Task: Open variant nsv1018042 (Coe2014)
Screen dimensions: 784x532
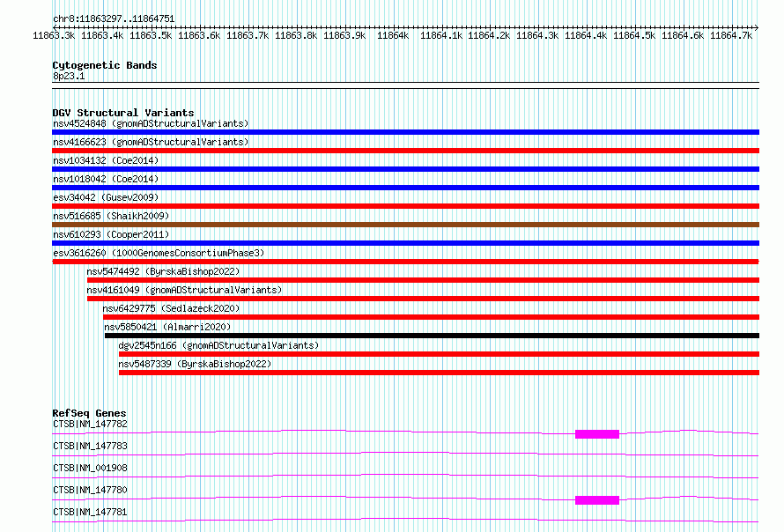Action: 106,179
